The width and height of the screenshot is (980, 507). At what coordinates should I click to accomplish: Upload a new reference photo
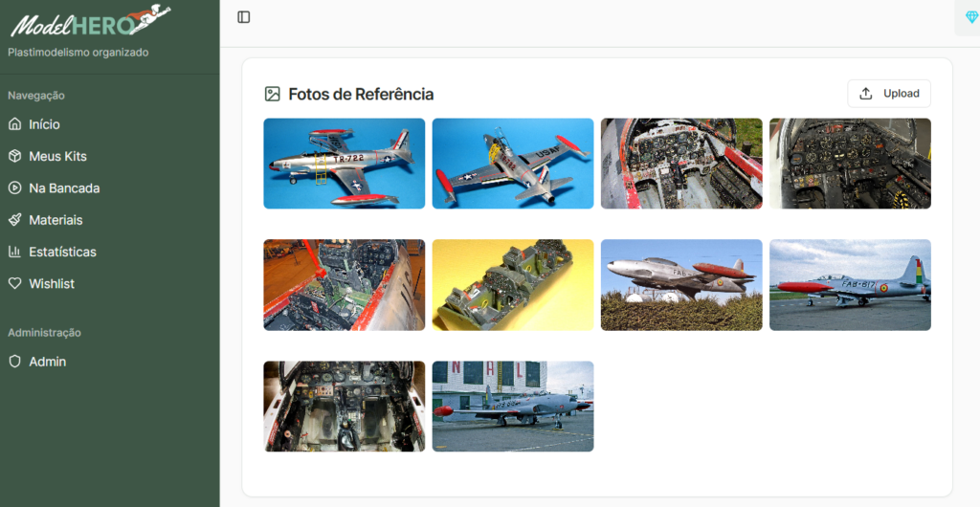(889, 94)
